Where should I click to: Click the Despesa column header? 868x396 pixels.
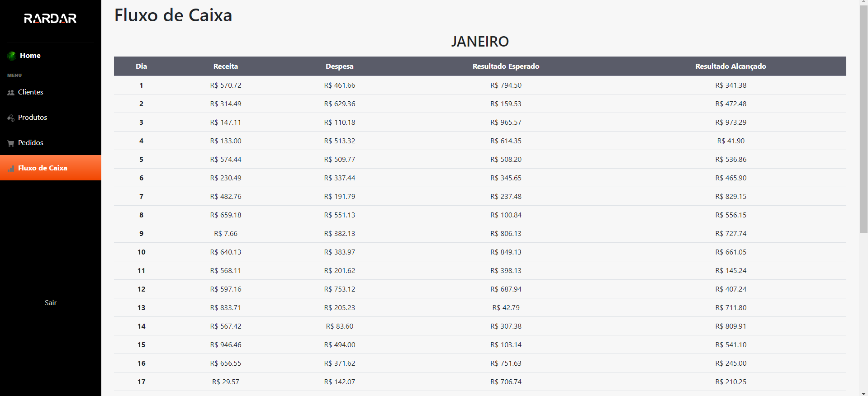coord(339,66)
